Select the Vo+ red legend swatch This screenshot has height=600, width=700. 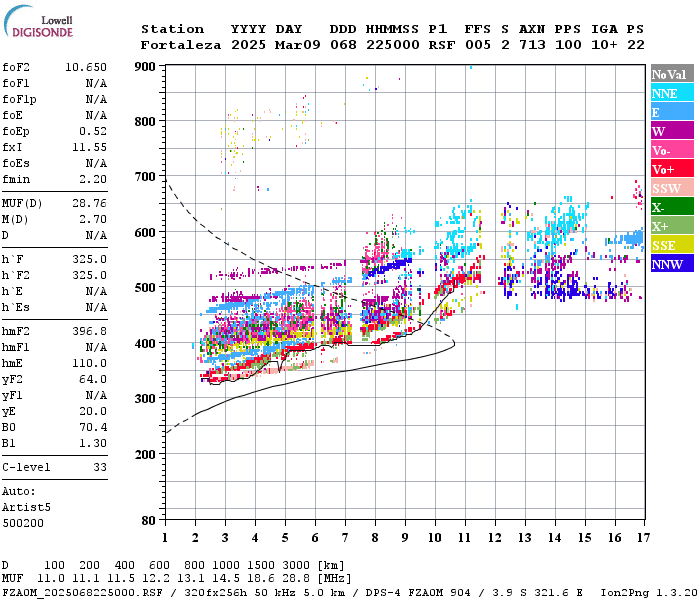click(x=672, y=169)
